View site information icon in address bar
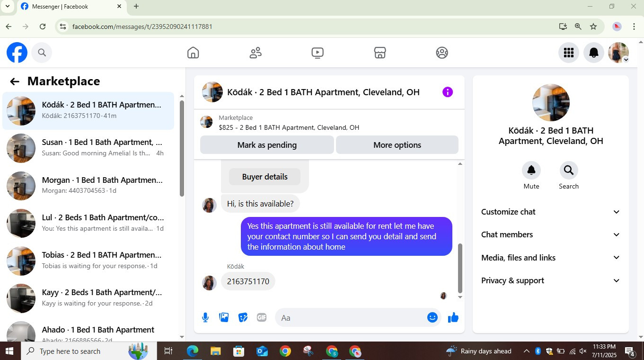 pyautogui.click(x=62, y=27)
